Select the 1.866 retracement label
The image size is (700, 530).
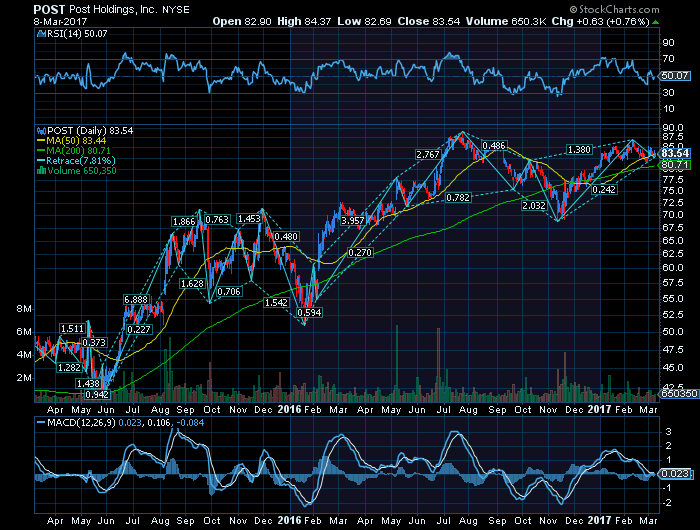click(x=184, y=221)
